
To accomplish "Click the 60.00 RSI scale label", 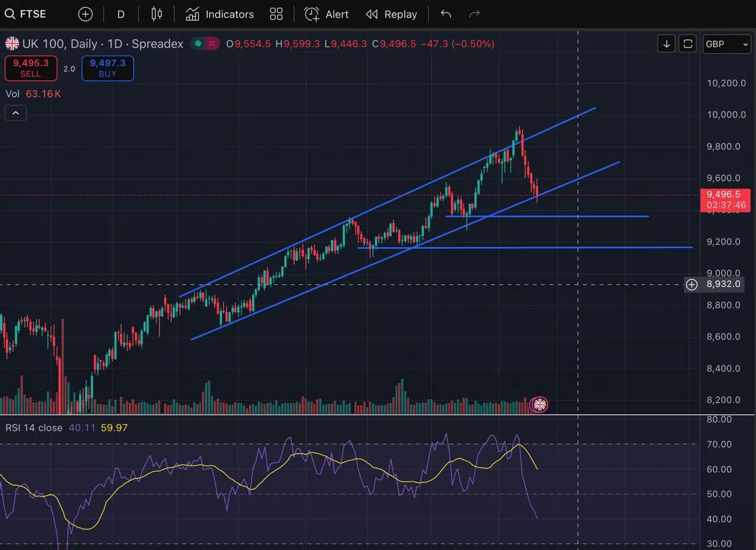I will click(719, 469).
